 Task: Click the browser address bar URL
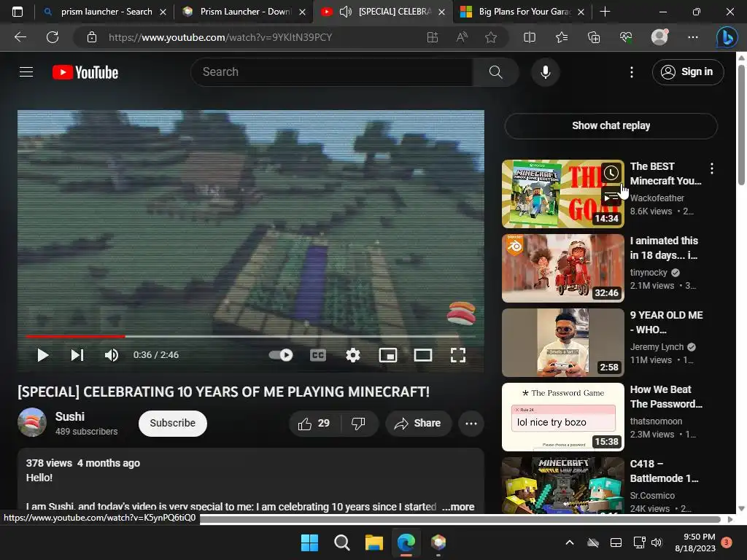pyautogui.click(x=220, y=37)
